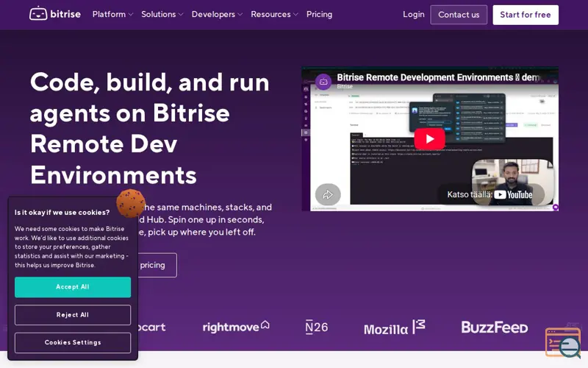Screen dimensions: 588x368
Task: Expand the Platform menu
Action: coord(112,14)
